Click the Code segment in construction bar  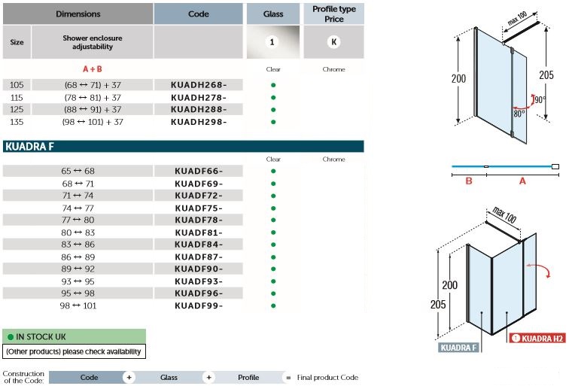pyautogui.click(x=89, y=378)
